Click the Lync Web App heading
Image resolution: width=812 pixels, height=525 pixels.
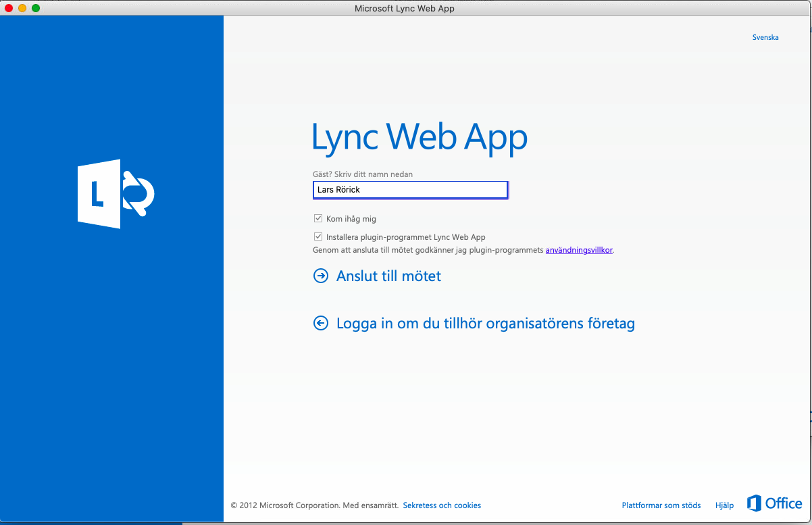pyautogui.click(x=420, y=137)
